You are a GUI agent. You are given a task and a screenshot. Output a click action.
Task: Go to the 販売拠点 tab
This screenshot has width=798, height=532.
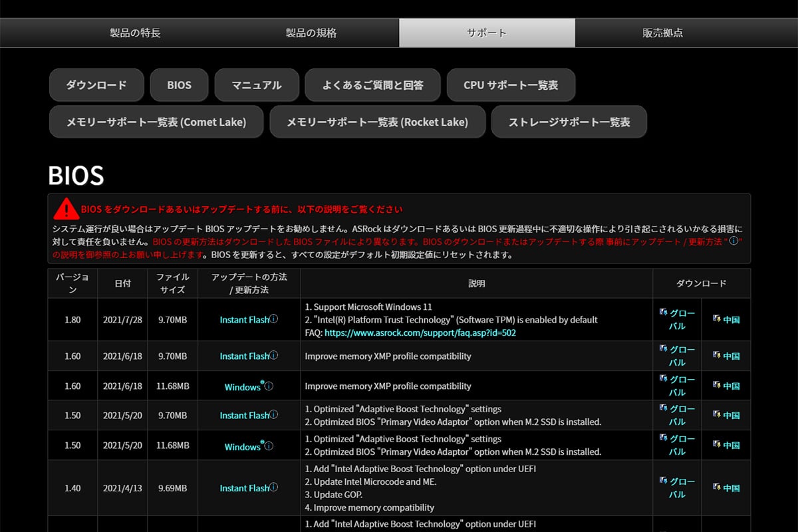[x=662, y=33]
